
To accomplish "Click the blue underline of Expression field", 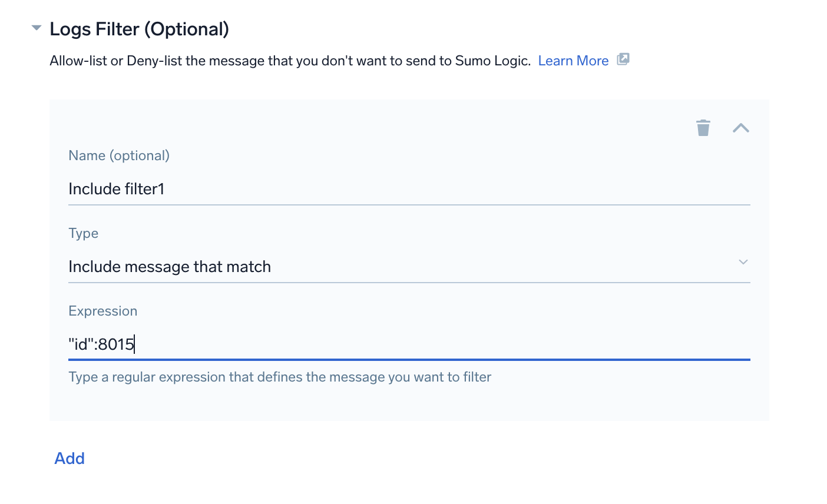I will 409,359.
